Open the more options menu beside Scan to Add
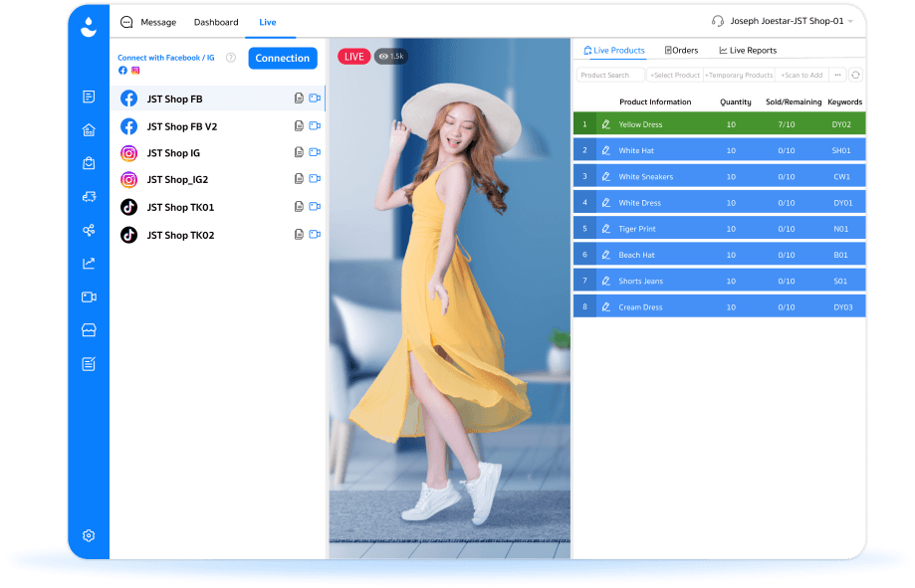915x588 pixels. click(837, 74)
